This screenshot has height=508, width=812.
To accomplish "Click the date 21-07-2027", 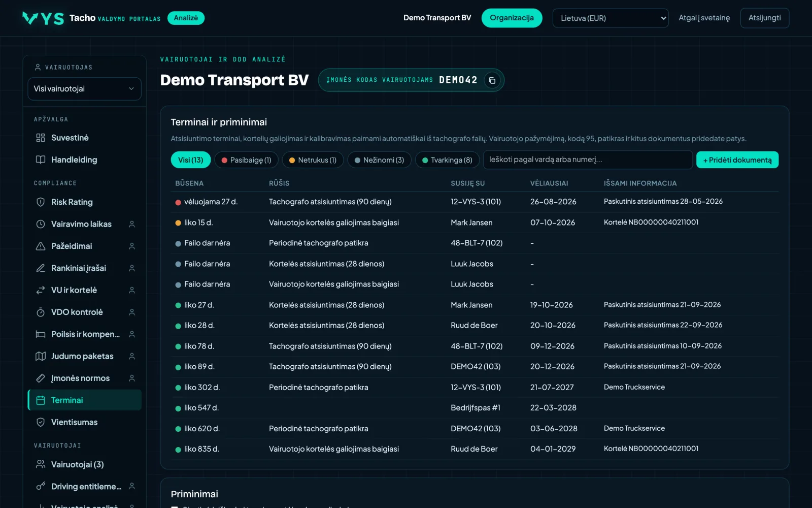I will (x=552, y=387).
